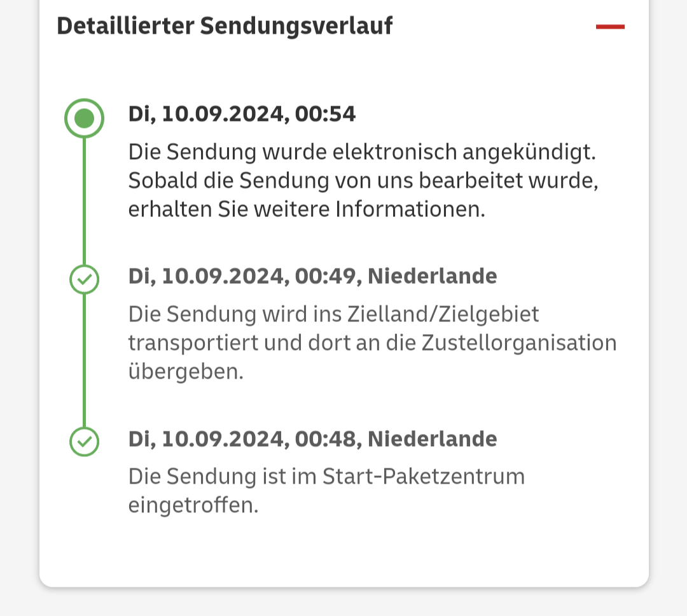Tap the line 'erhalten Sie weitere Informationen'

coord(307,210)
